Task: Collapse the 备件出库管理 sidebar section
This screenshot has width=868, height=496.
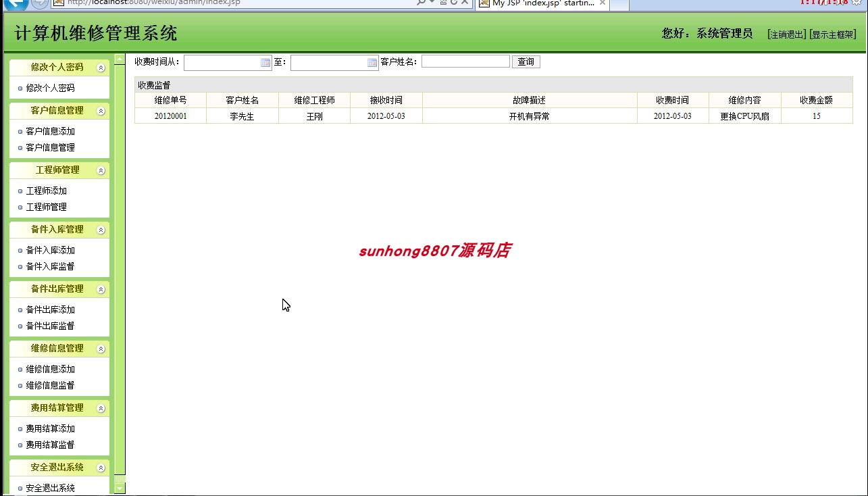Action: click(101, 289)
